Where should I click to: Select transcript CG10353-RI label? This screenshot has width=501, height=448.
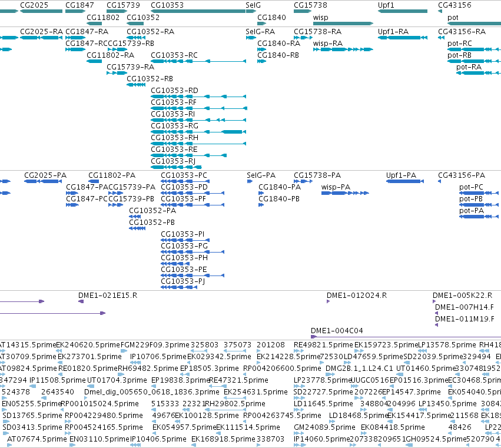173,114
